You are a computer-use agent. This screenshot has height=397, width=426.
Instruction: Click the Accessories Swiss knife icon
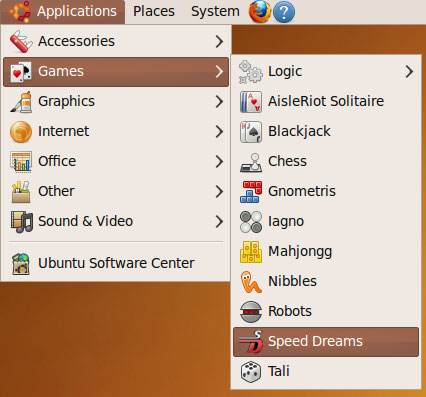(x=21, y=41)
